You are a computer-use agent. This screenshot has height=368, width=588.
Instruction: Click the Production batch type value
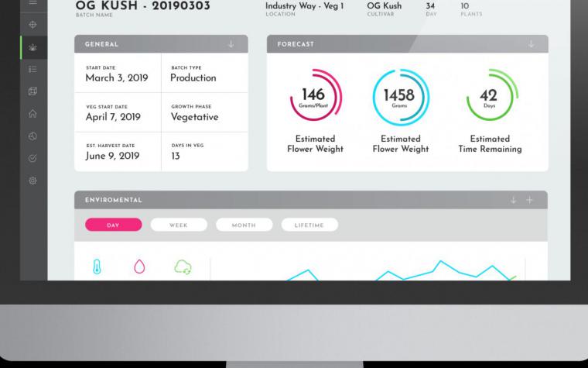(x=193, y=77)
